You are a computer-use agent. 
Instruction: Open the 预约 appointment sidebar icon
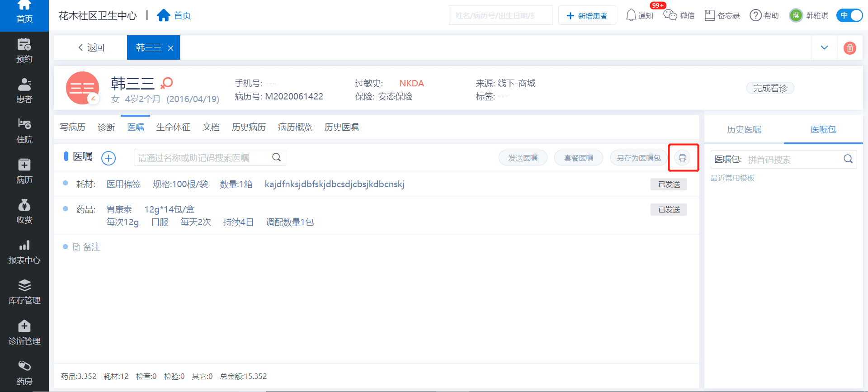pos(24,51)
